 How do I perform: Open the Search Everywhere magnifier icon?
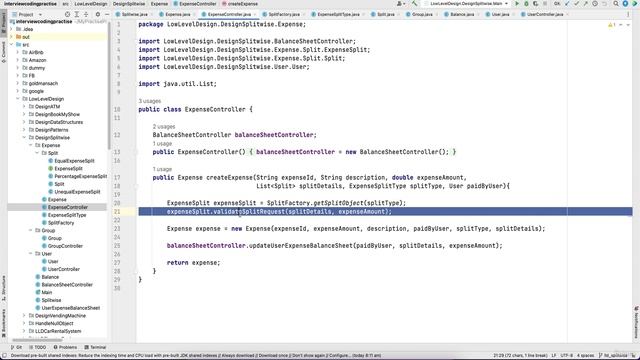[x=616, y=3]
